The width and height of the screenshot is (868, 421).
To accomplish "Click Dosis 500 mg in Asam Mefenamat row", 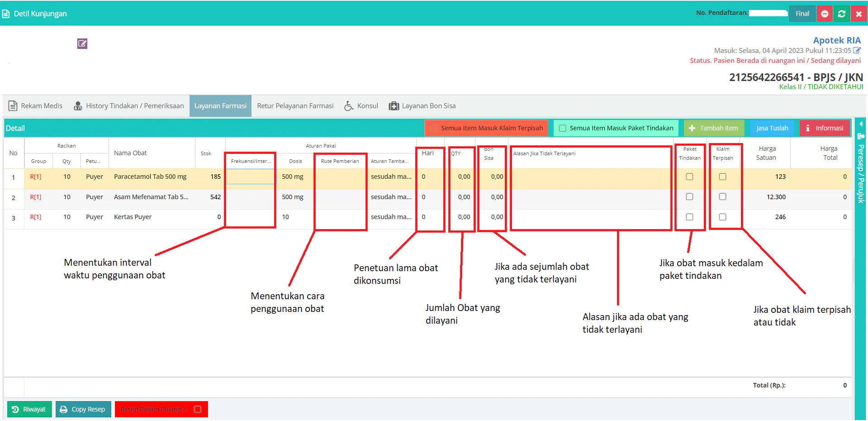I will coord(293,197).
